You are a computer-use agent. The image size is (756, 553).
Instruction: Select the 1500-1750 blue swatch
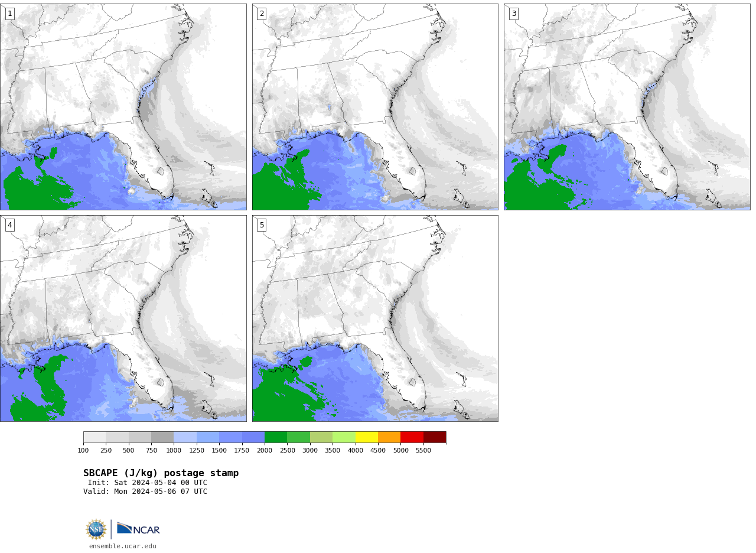coord(230,437)
